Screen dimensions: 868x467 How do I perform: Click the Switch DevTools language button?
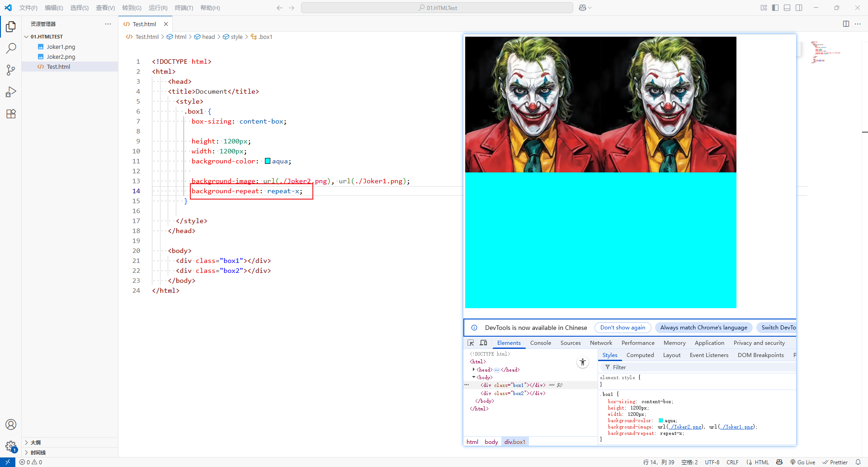[x=777, y=328]
